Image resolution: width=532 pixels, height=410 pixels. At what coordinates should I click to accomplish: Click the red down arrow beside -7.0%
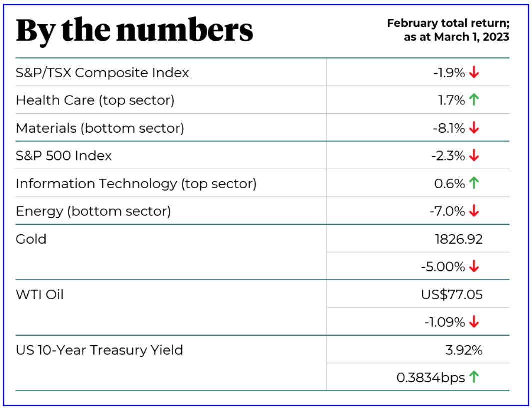(474, 211)
